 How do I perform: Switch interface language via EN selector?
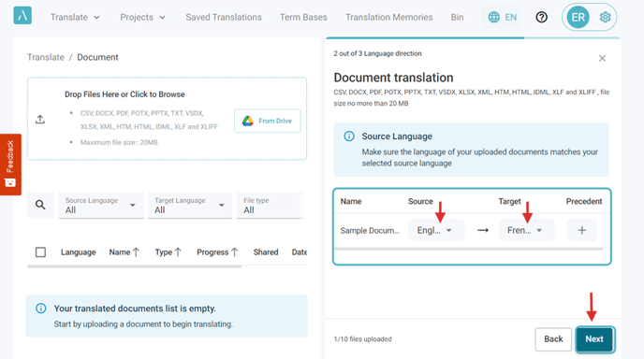[502, 17]
